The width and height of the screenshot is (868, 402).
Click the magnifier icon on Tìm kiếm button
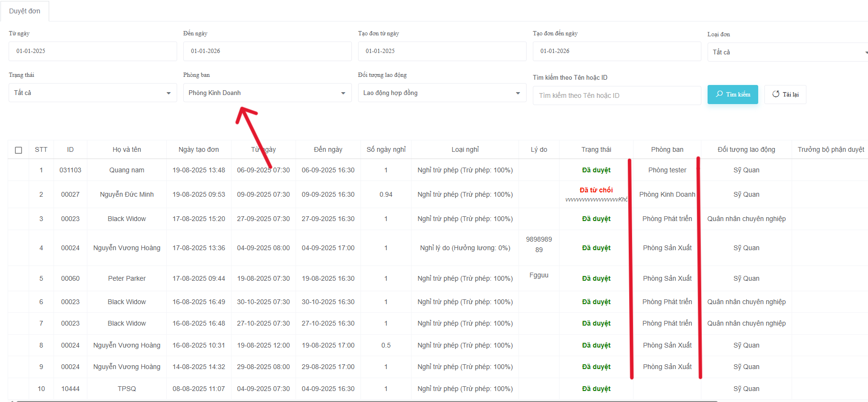[719, 94]
